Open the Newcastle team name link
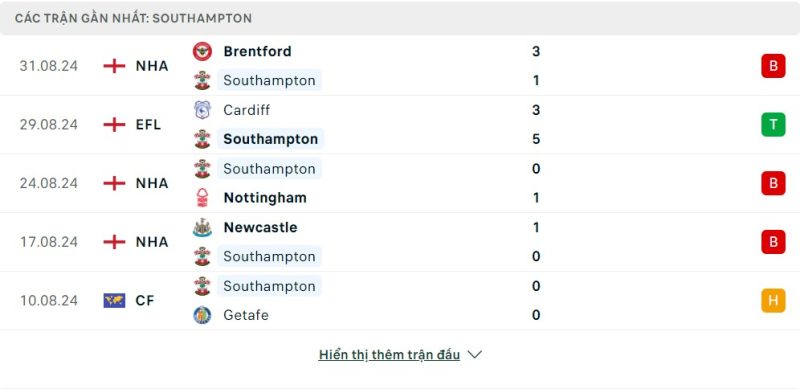 pyautogui.click(x=260, y=228)
